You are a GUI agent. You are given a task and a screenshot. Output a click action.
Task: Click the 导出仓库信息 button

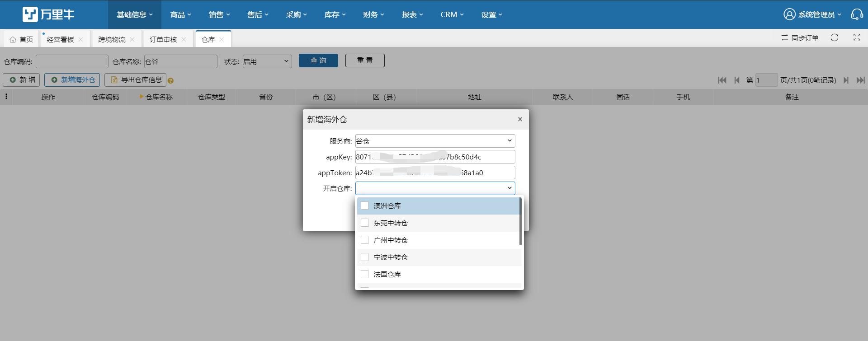136,80
